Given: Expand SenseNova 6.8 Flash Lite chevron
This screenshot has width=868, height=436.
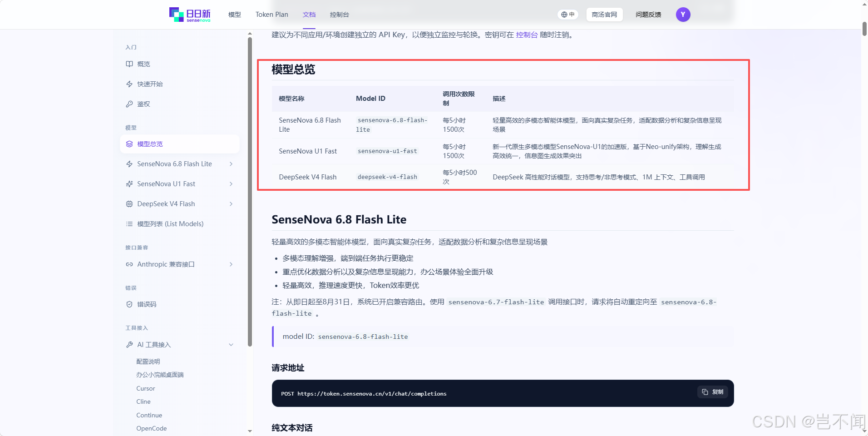Looking at the screenshot, I should pos(231,164).
